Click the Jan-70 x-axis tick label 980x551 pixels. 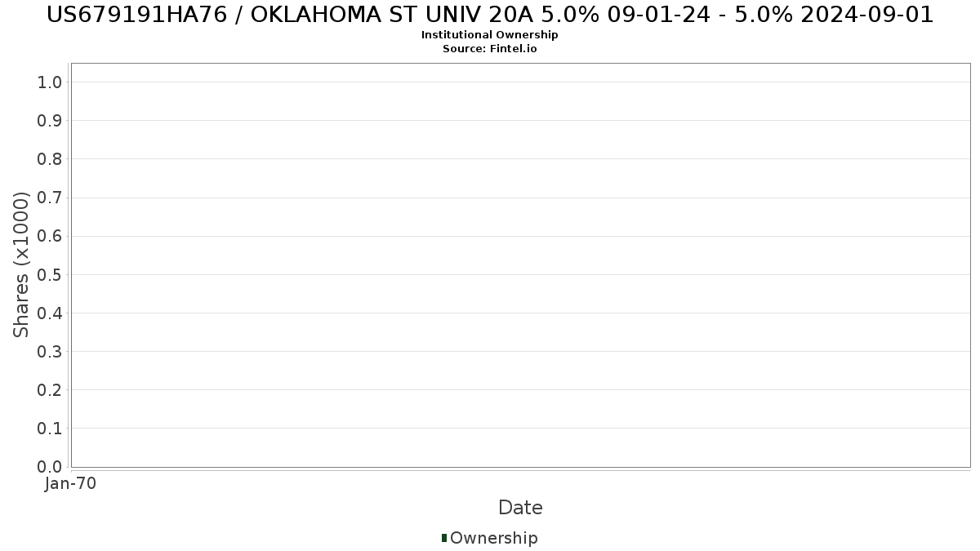pos(70,484)
